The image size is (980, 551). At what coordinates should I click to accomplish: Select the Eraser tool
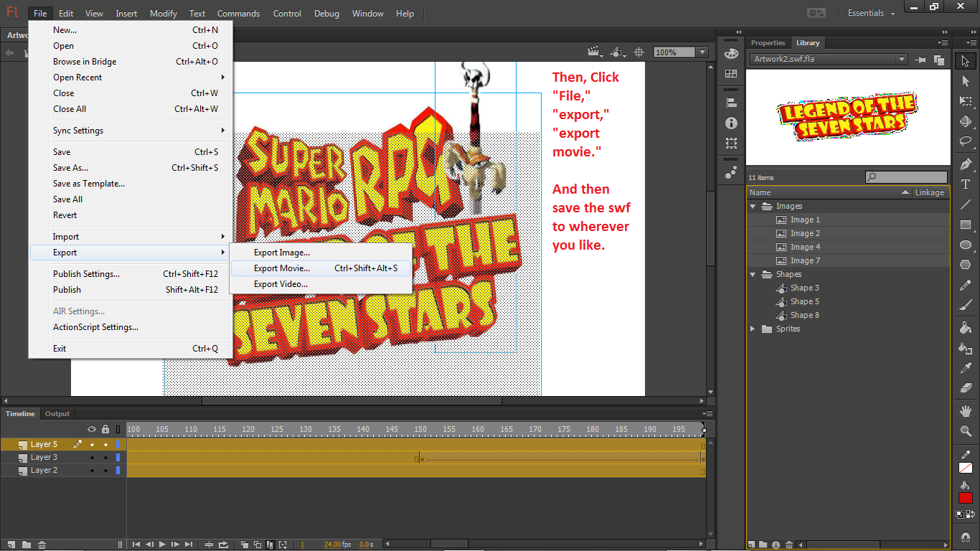pyautogui.click(x=966, y=388)
